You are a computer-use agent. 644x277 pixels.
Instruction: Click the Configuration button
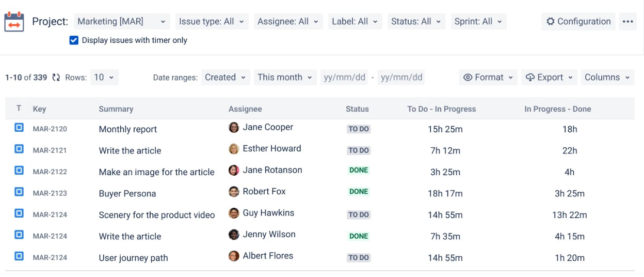coord(578,22)
